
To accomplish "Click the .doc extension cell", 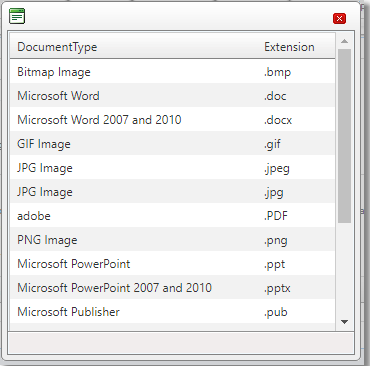I will click(275, 96).
